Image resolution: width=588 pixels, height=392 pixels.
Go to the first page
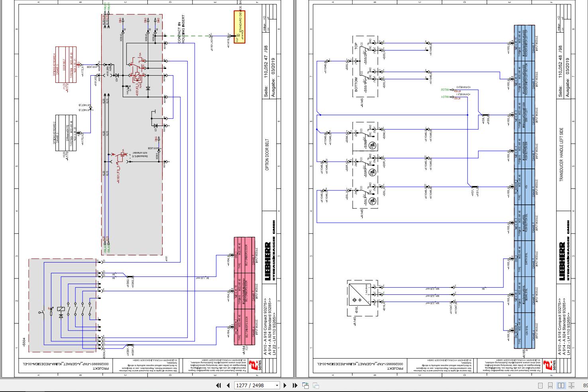218,385
